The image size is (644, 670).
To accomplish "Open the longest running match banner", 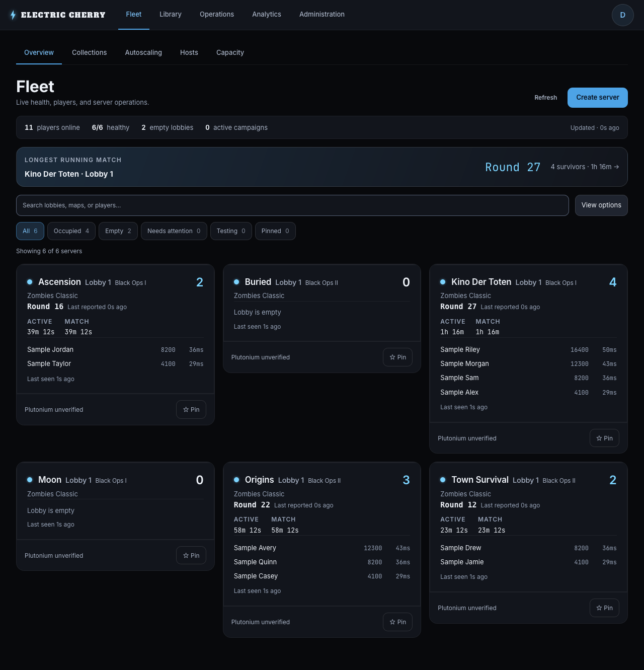I will 322,167.
